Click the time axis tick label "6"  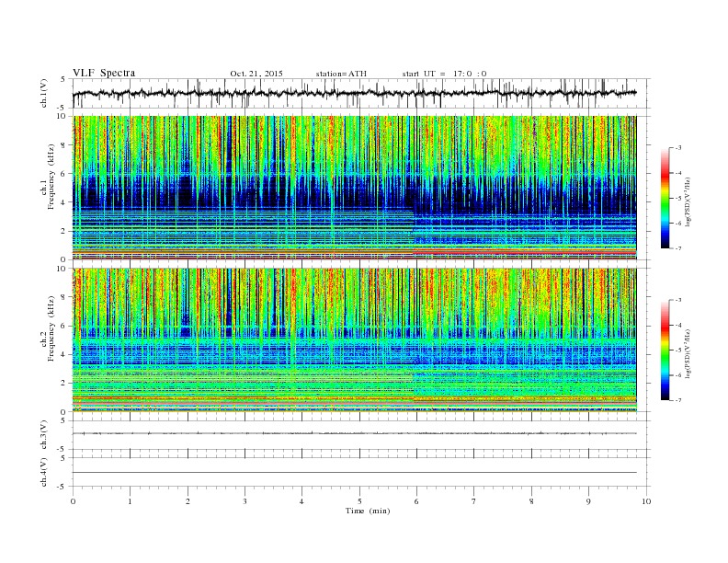416,501
